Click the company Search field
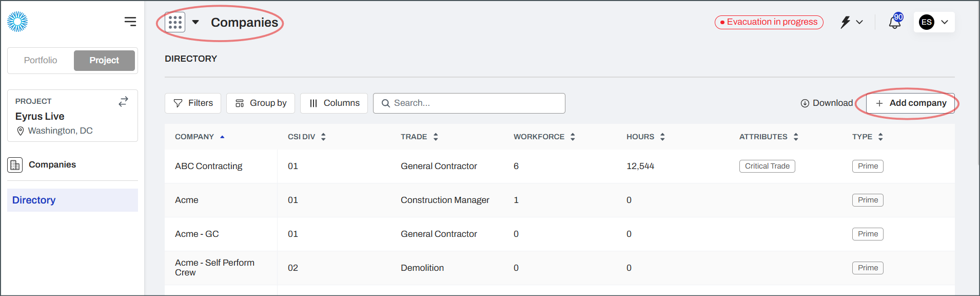 point(469,103)
